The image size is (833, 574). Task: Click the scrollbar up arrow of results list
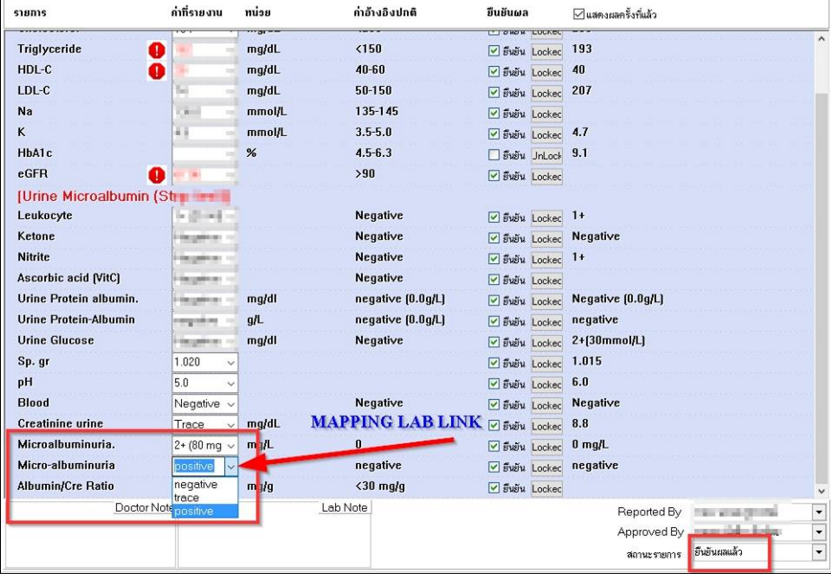(x=821, y=39)
